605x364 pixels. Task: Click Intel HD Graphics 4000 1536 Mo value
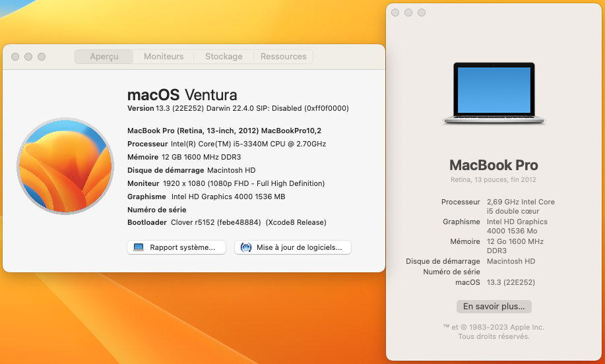click(x=517, y=226)
